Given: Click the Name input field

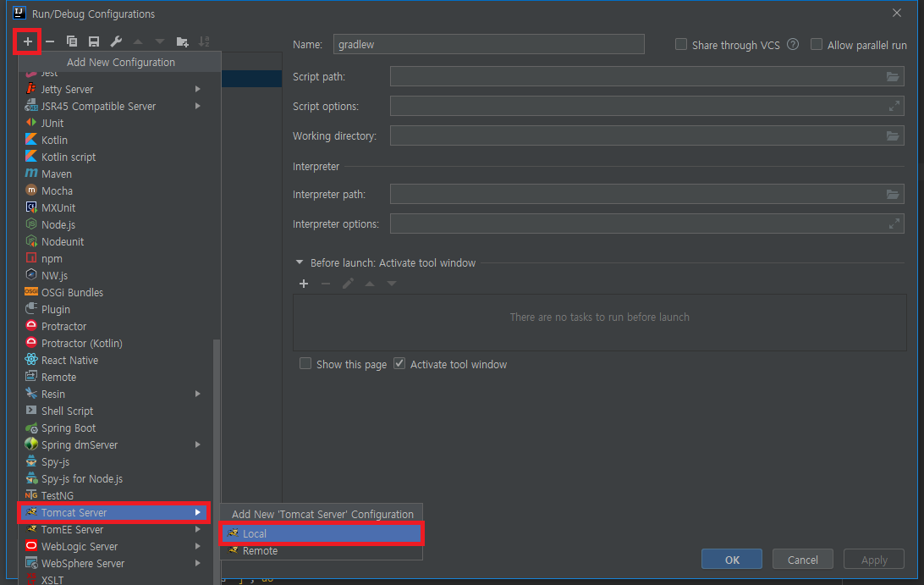Looking at the screenshot, I should 488,44.
